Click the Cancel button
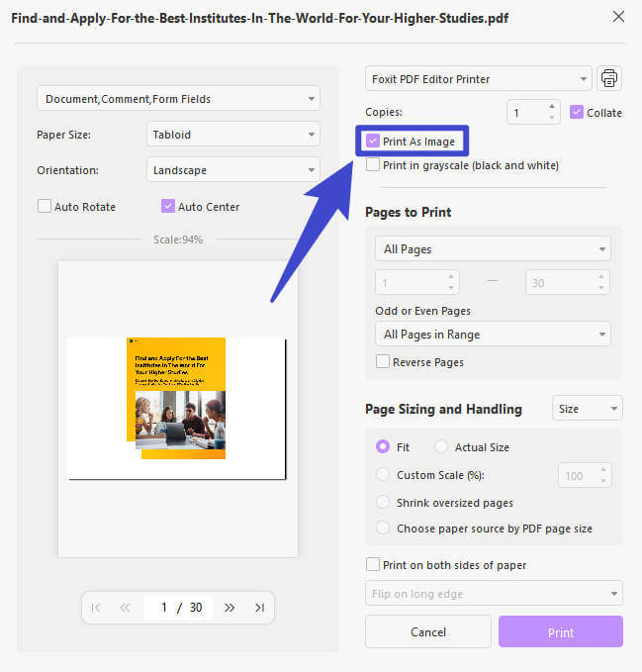The width and height of the screenshot is (642, 672). click(x=428, y=631)
